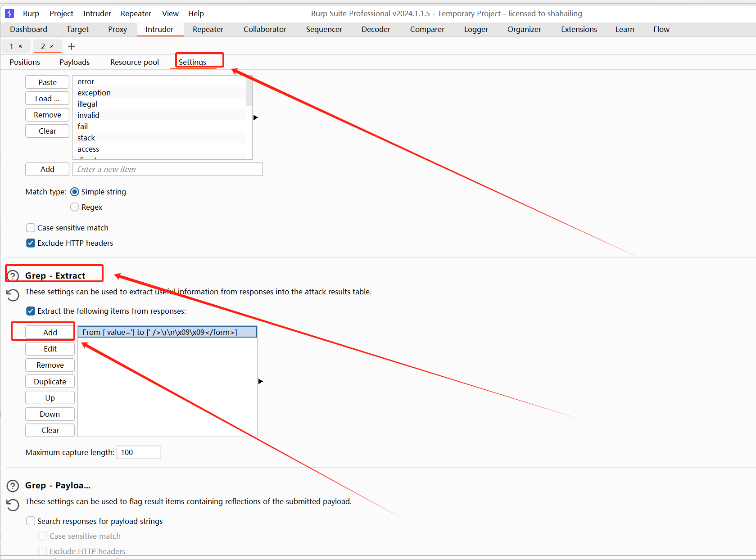Screen dimensions: 756x559
Task: Switch to the Resource pool sub-tab
Action: tap(135, 62)
